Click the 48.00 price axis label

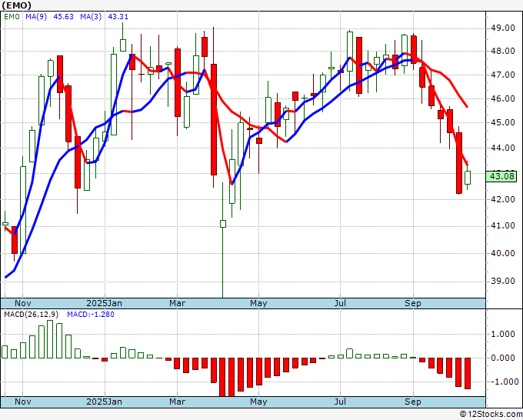(502, 52)
